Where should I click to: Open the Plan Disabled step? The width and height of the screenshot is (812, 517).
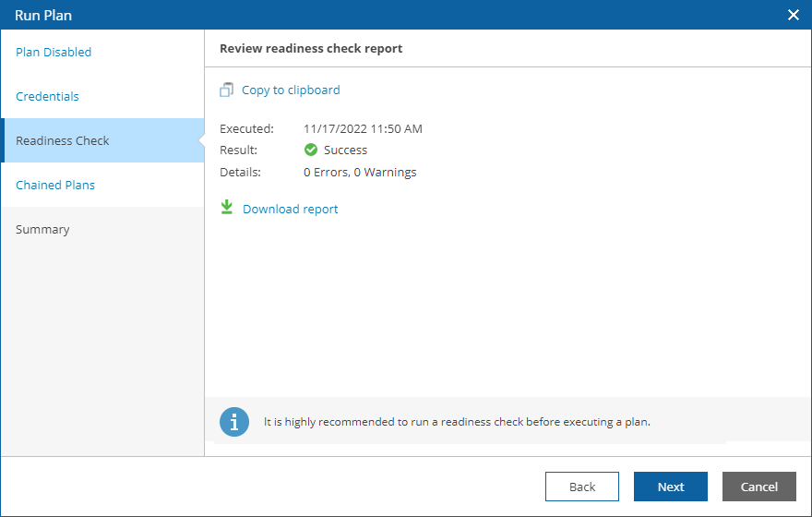[54, 53]
